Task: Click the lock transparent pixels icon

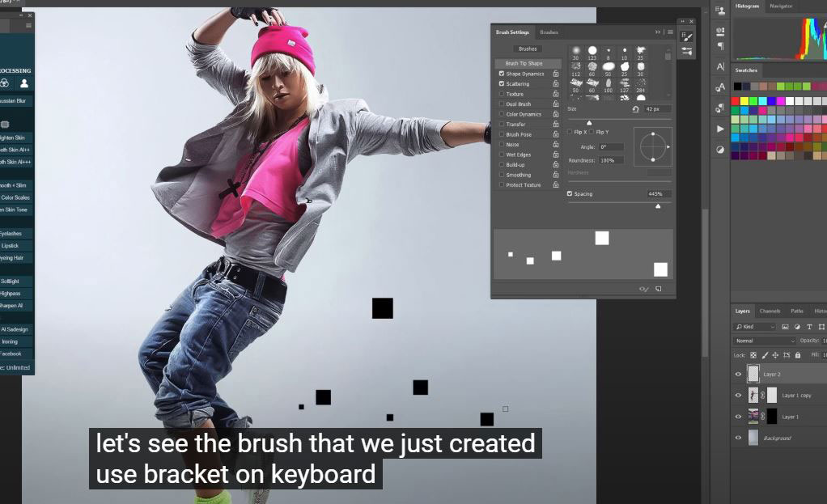Action: pos(753,355)
